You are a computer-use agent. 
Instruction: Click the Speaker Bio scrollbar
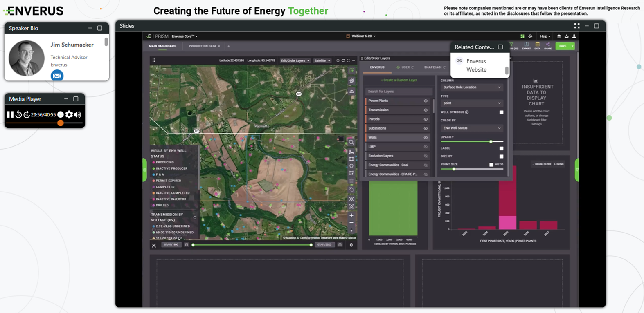pyautogui.click(x=106, y=42)
